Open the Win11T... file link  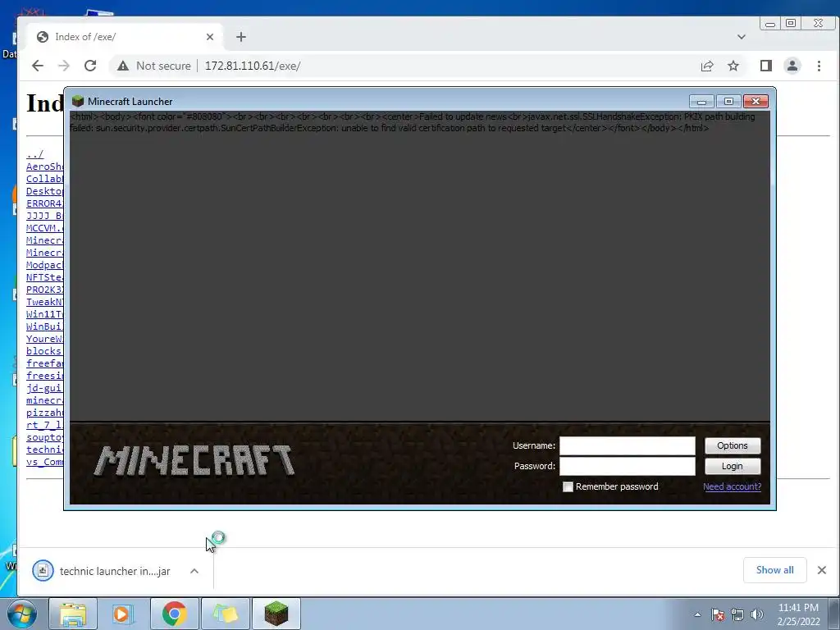(x=44, y=314)
